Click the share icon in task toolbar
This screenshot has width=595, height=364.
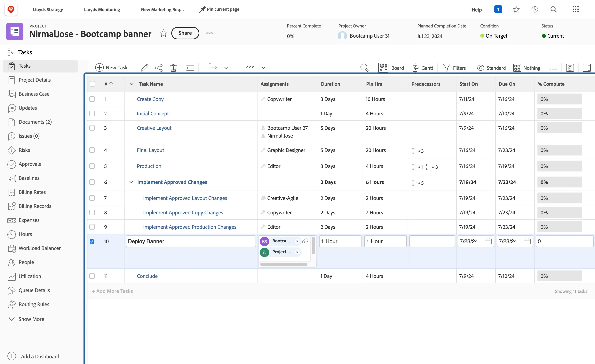(x=159, y=68)
